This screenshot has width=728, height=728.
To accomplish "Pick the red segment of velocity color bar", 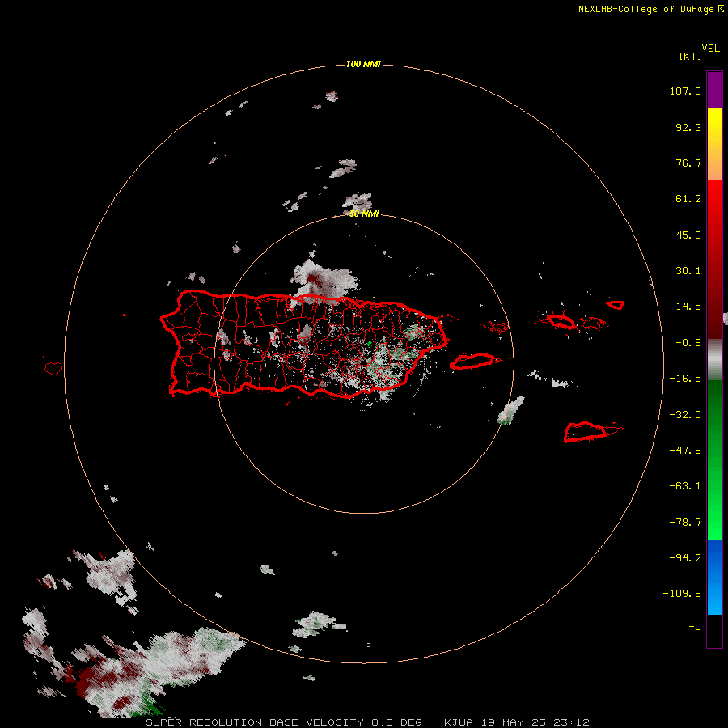I will coord(714,259).
